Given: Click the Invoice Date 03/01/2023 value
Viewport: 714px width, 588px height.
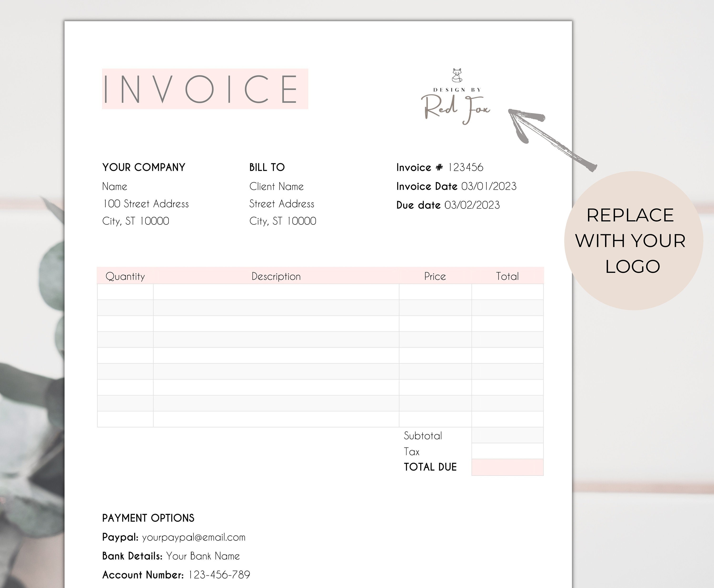Looking at the screenshot, I should click(x=489, y=186).
